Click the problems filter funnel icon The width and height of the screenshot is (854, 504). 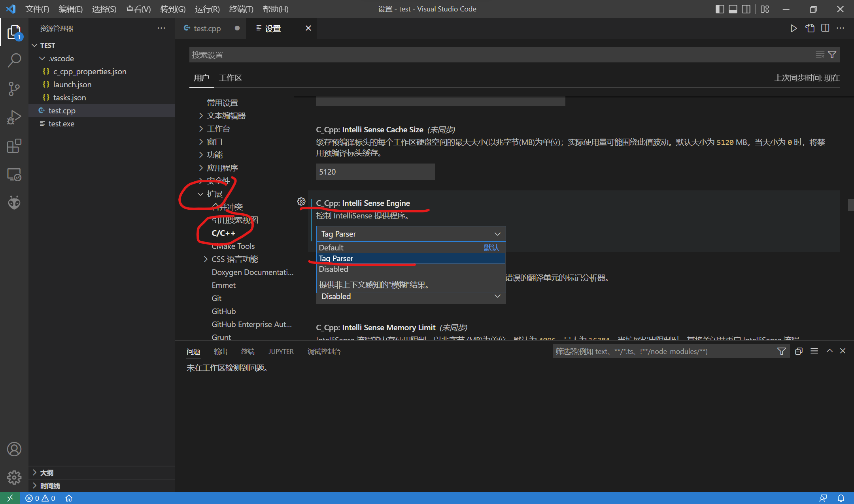click(781, 351)
